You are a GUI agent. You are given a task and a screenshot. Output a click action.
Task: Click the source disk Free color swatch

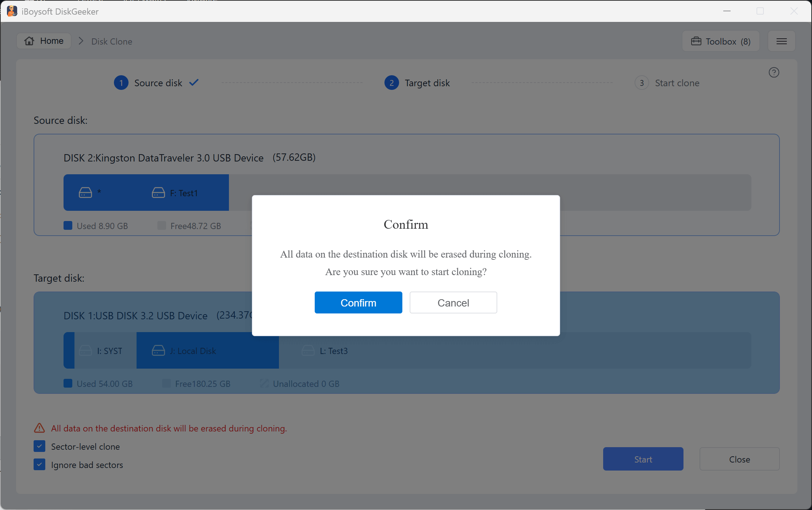click(162, 225)
